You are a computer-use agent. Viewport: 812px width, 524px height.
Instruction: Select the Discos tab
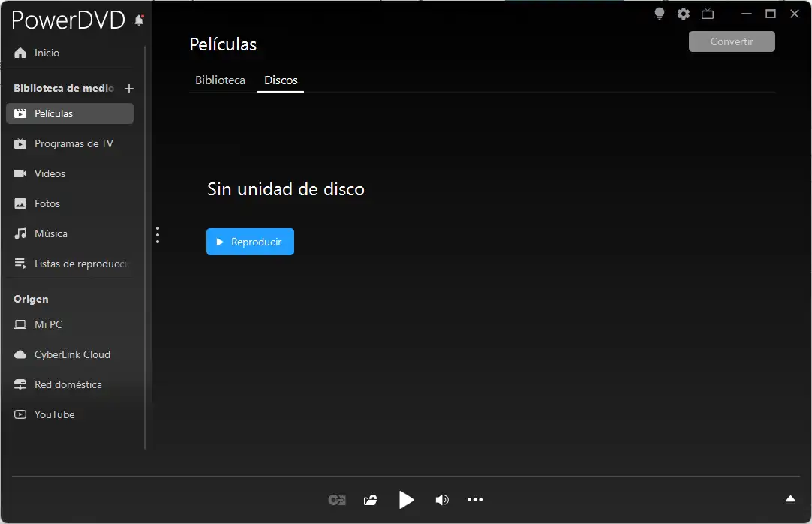tap(281, 80)
